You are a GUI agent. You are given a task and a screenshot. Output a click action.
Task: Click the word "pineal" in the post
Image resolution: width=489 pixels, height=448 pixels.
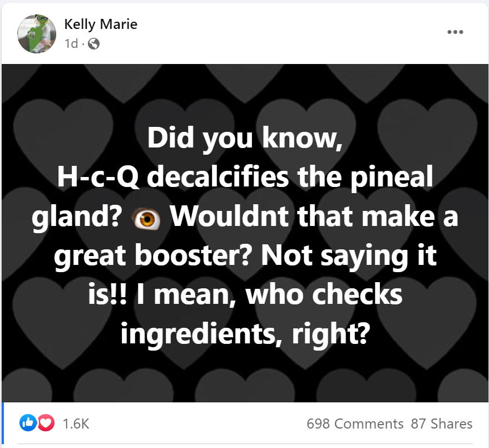tap(394, 178)
